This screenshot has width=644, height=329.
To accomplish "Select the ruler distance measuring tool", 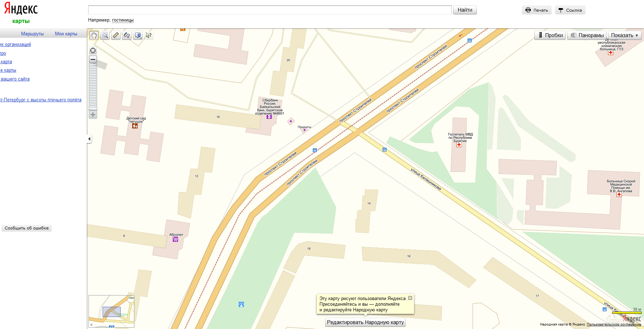I will tap(116, 35).
